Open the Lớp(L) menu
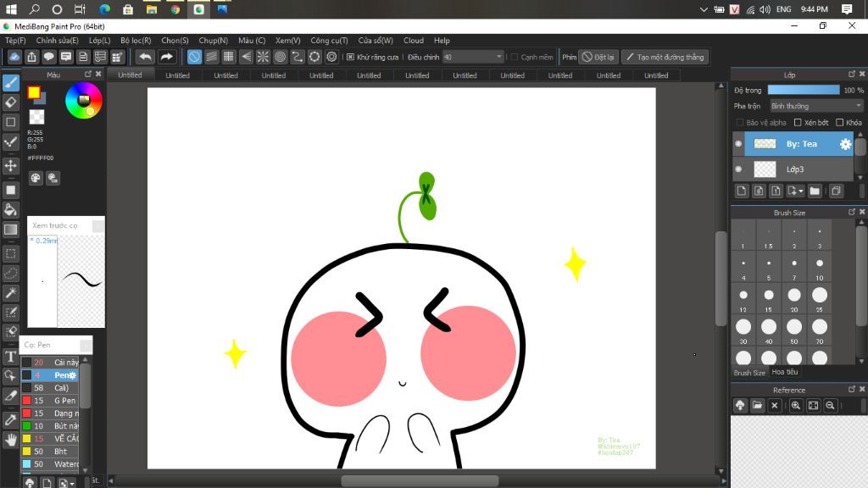 pyautogui.click(x=100, y=41)
